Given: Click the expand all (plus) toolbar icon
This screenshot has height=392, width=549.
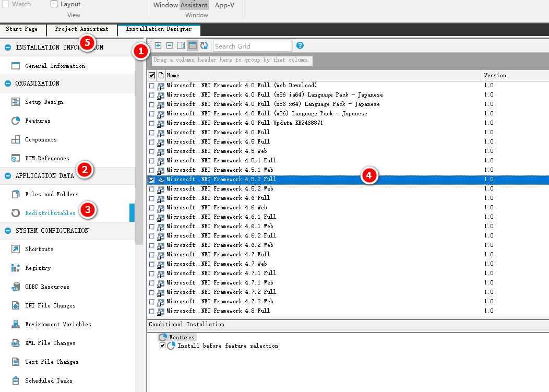Looking at the screenshot, I should tap(158, 45).
